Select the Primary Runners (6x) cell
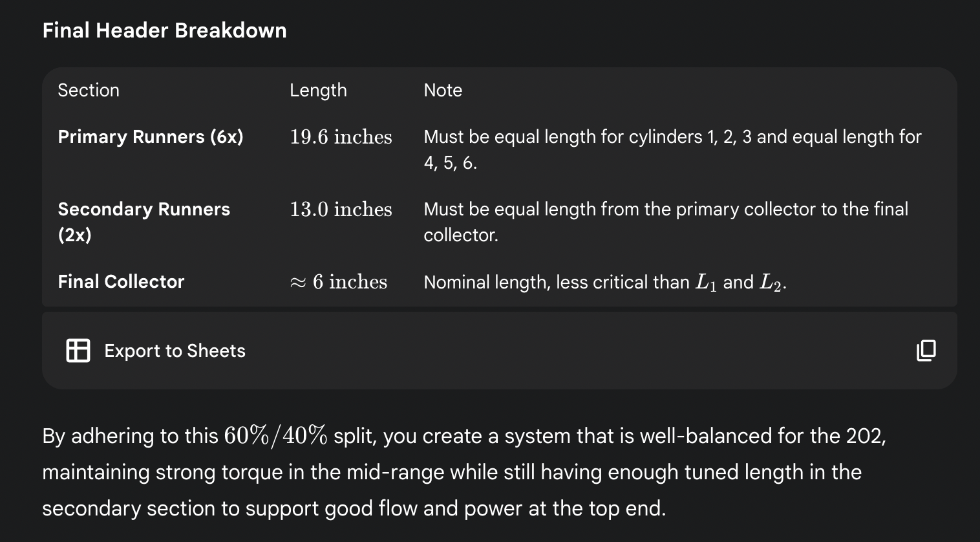Screen dimensions: 980x542 click(x=151, y=136)
